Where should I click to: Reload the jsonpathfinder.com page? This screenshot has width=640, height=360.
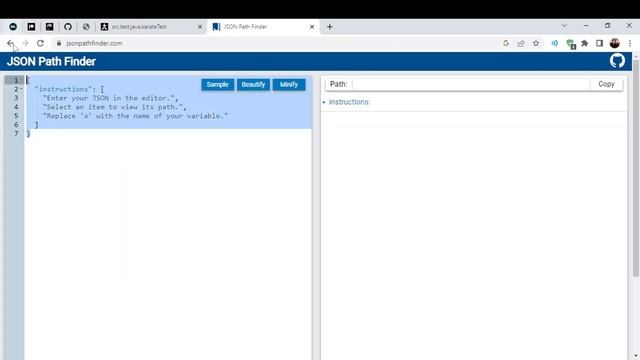click(40, 43)
